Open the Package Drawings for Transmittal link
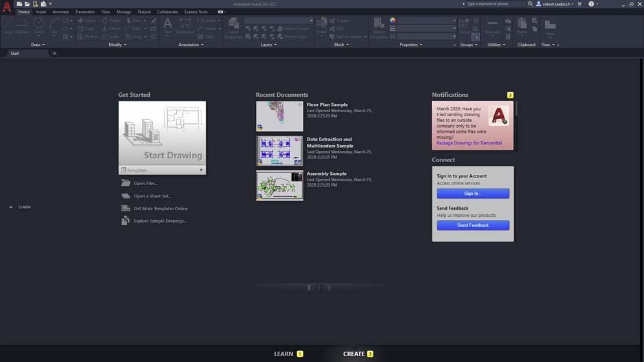644x362 pixels. click(x=469, y=143)
